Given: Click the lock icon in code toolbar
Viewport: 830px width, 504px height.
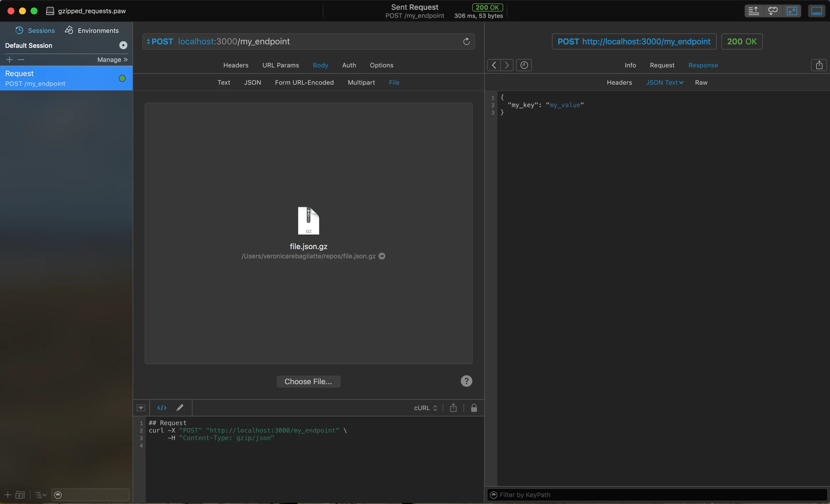Looking at the screenshot, I should point(474,408).
